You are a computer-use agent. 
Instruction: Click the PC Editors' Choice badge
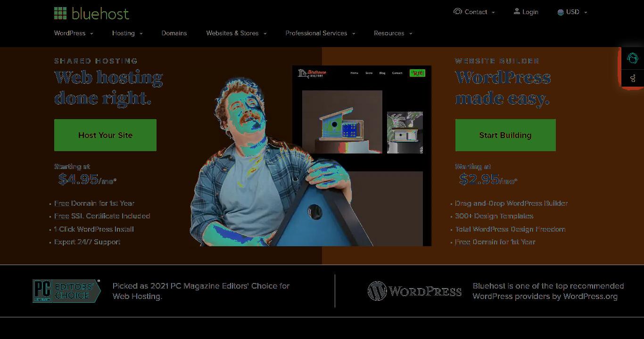(x=66, y=291)
